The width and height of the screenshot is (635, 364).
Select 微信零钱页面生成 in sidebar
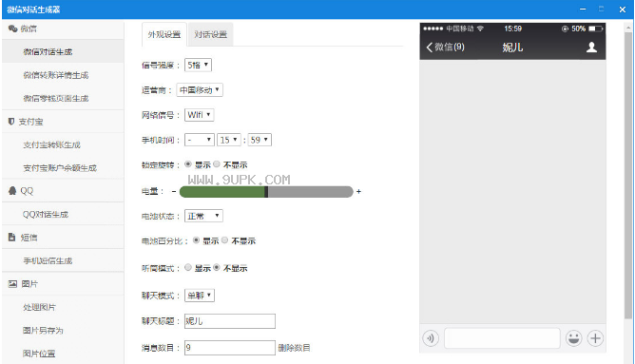coord(63,98)
